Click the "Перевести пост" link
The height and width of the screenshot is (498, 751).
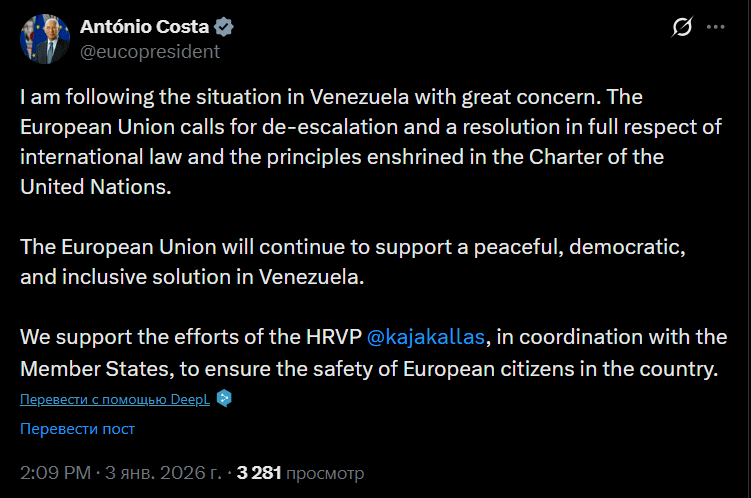[77, 429]
